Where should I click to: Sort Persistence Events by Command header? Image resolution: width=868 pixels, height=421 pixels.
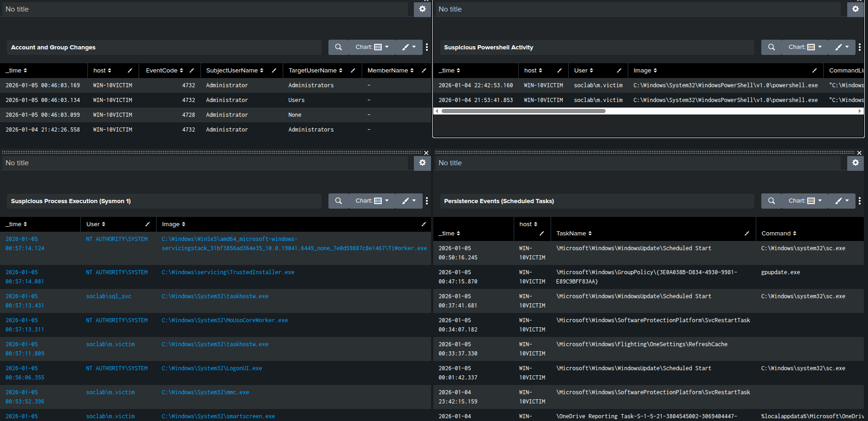point(779,234)
